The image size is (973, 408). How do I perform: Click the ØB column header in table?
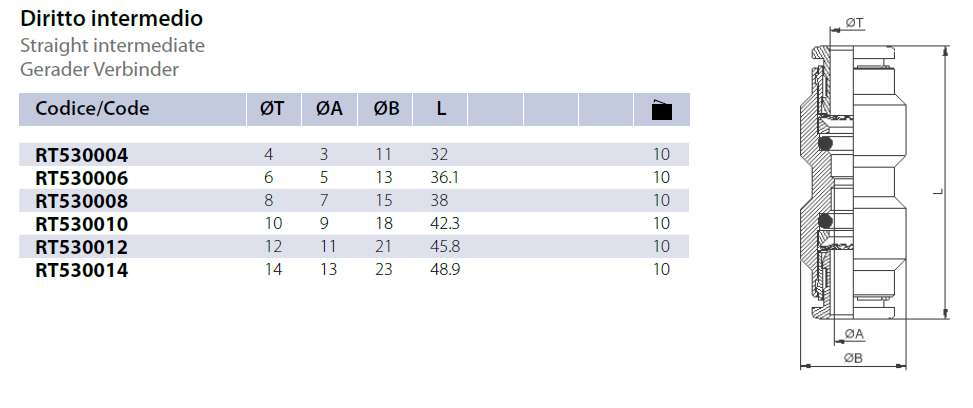click(x=386, y=108)
